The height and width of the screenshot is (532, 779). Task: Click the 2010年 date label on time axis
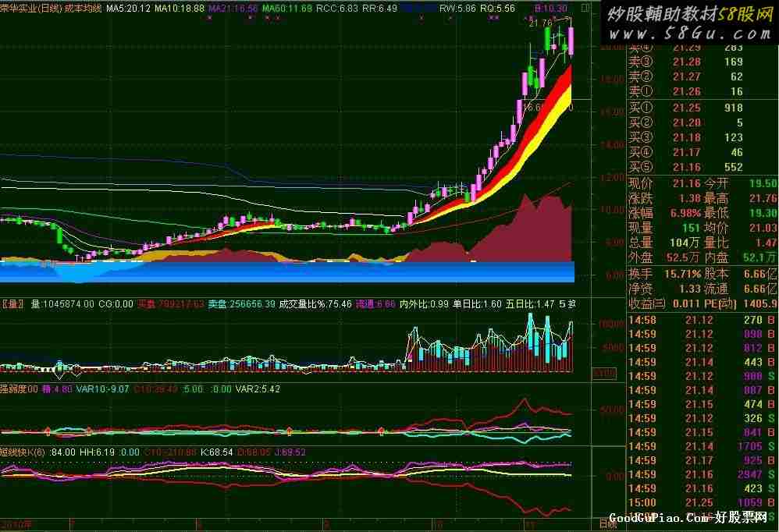[x=16, y=524]
